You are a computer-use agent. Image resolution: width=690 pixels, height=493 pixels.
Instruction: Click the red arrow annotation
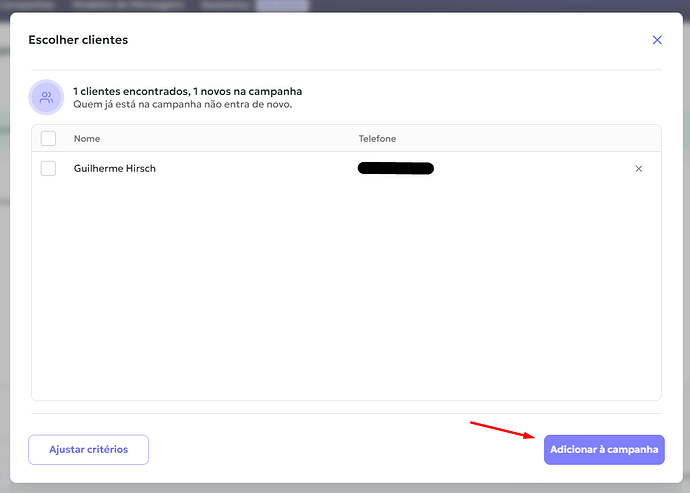click(x=502, y=430)
